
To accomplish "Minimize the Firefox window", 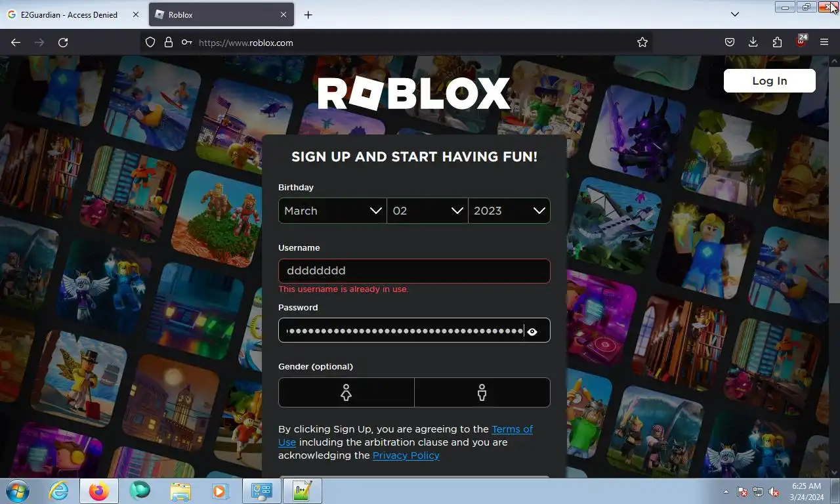I will coord(784,7).
